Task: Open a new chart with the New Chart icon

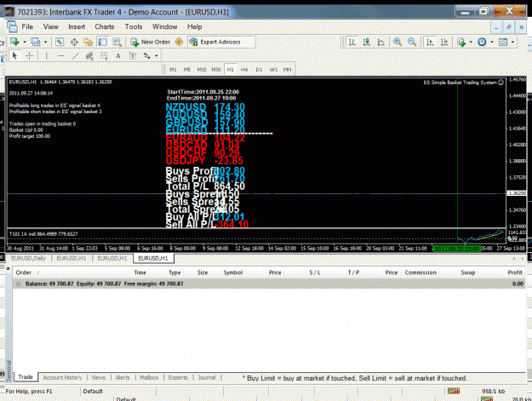Action: click(x=14, y=42)
